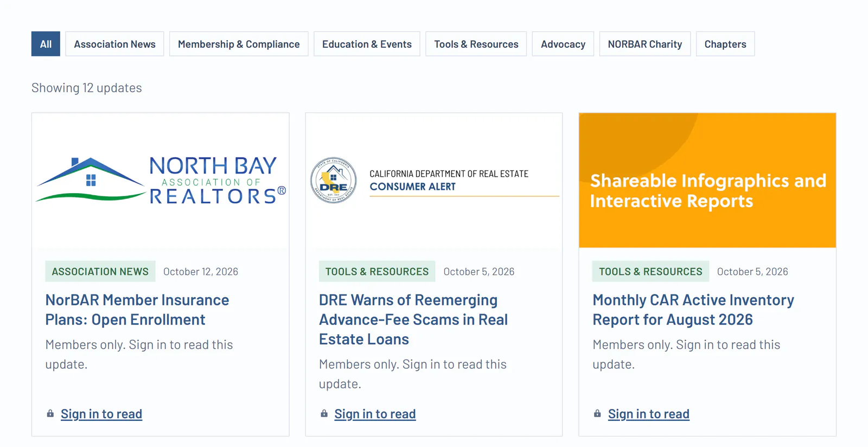
Task: Open the Advocacy filter
Action: pyautogui.click(x=563, y=44)
